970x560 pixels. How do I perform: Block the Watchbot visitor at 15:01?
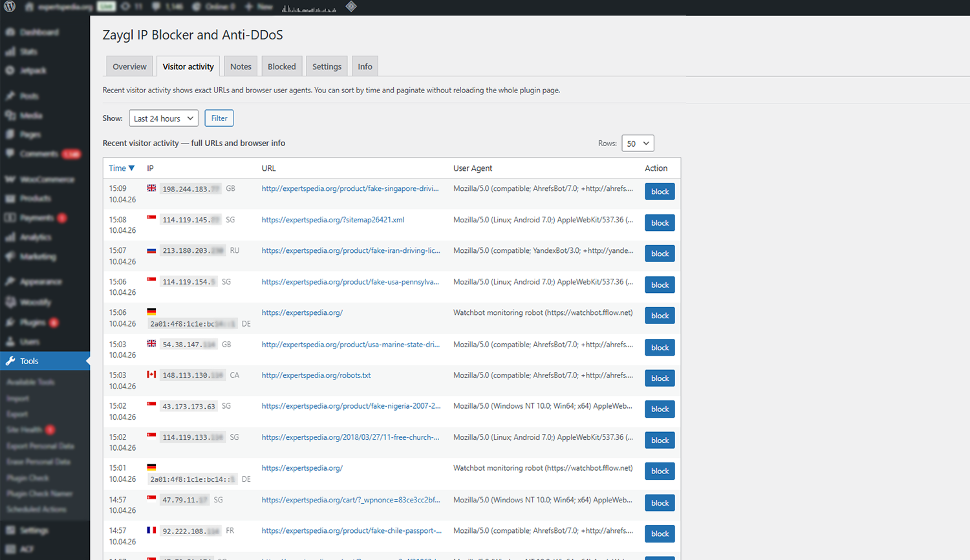[x=660, y=471]
